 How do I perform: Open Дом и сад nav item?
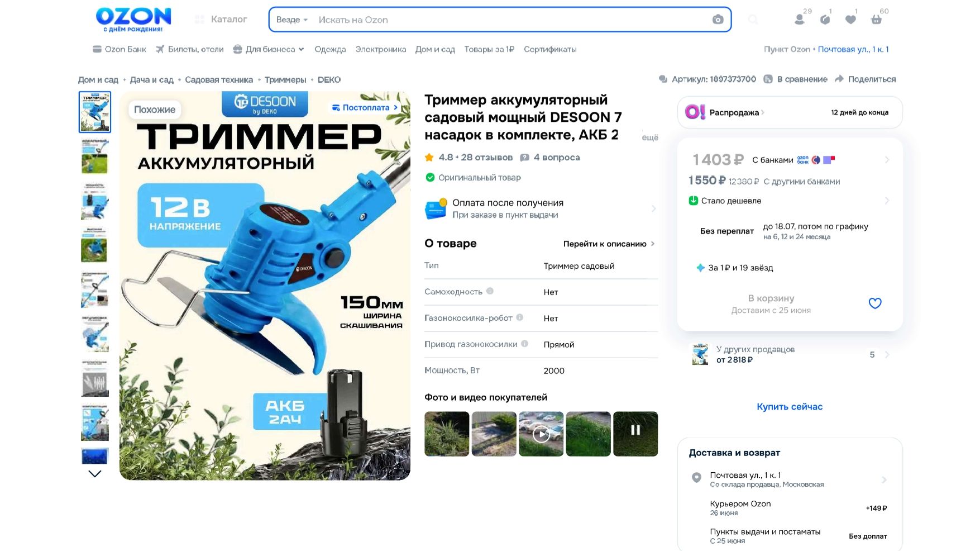tap(435, 49)
